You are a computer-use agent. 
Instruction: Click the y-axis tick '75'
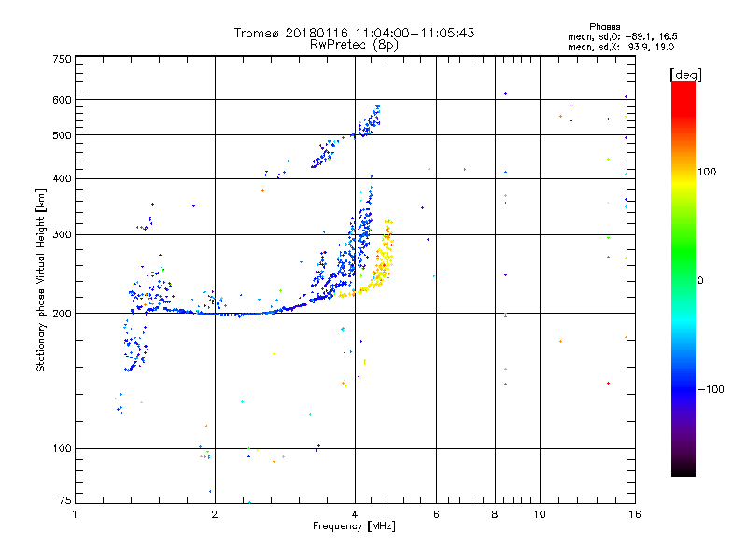point(65,500)
